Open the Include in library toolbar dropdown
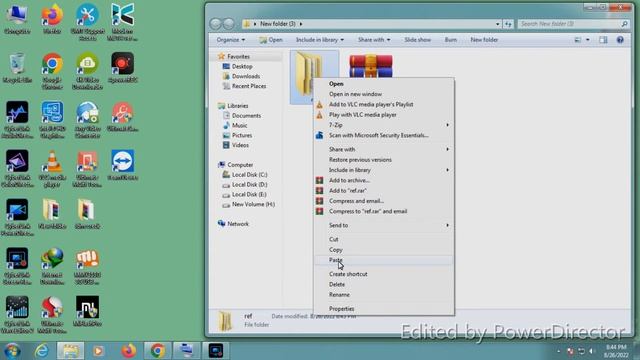 [320, 40]
